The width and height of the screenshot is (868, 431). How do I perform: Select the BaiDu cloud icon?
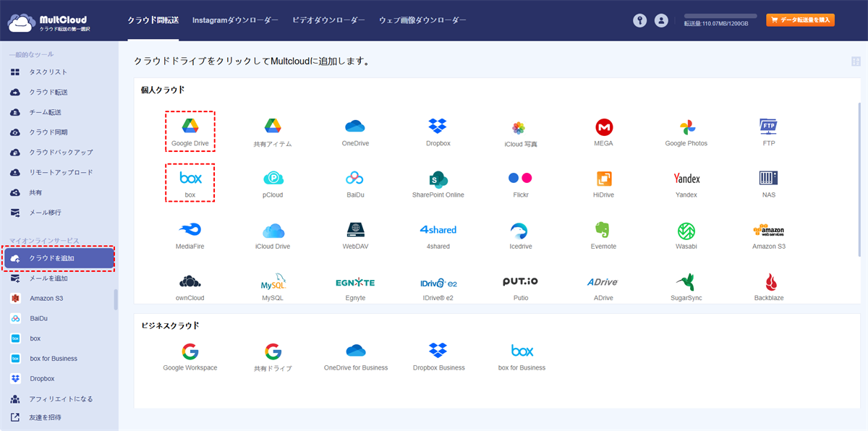(x=355, y=184)
